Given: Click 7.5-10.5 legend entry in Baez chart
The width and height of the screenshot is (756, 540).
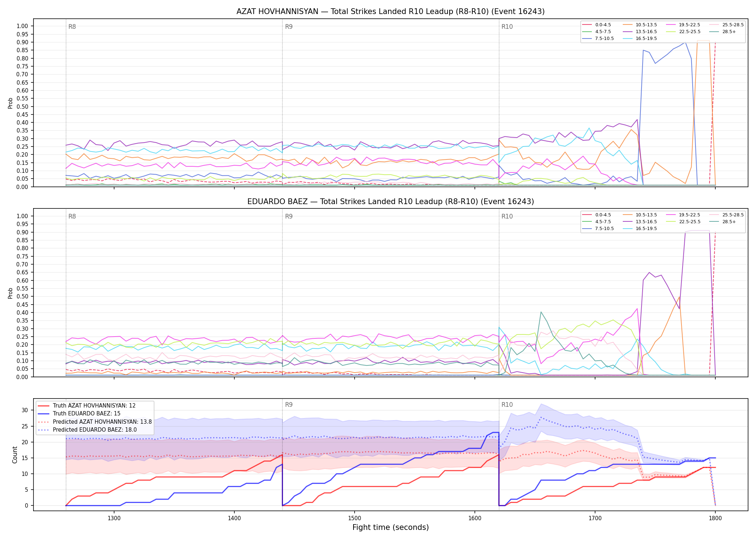Looking at the screenshot, I should pos(598,229).
